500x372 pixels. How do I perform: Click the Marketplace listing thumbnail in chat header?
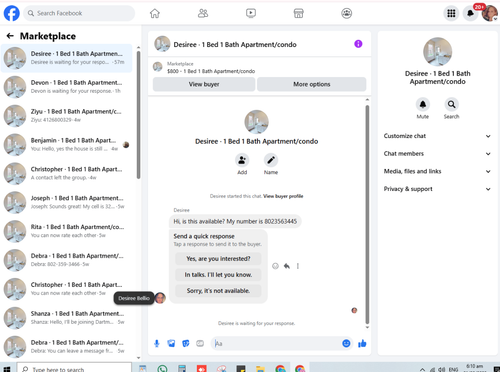click(x=158, y=67)
